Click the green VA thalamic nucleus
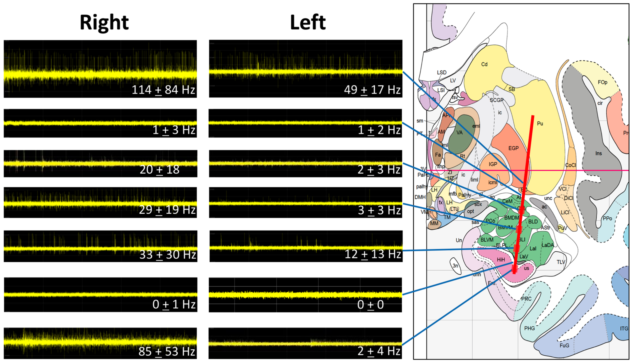Screen dimensions: 633x364 pyautogui.click(x=459, y=133)
